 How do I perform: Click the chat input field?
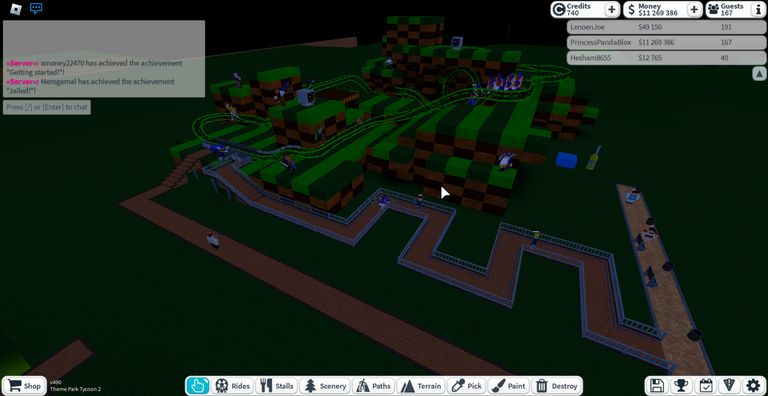[47, 107]
